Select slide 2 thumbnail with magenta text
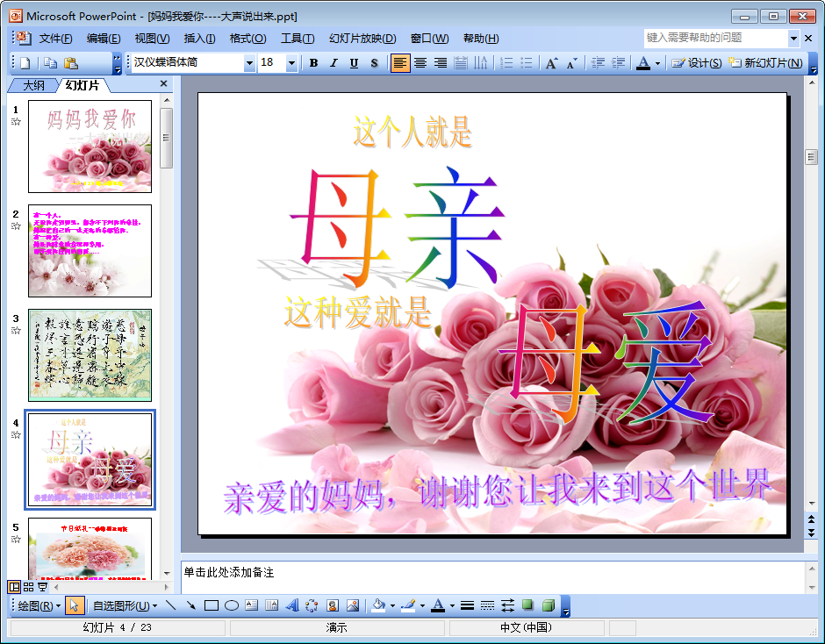 tap(90, 251)
